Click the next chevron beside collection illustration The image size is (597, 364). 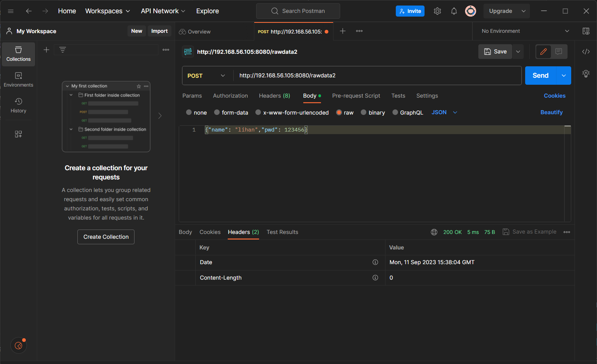coord(160,116)
